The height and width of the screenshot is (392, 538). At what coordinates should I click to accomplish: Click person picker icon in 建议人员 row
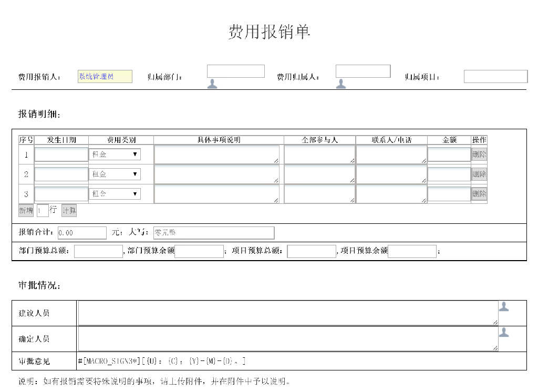click(504, 306)
